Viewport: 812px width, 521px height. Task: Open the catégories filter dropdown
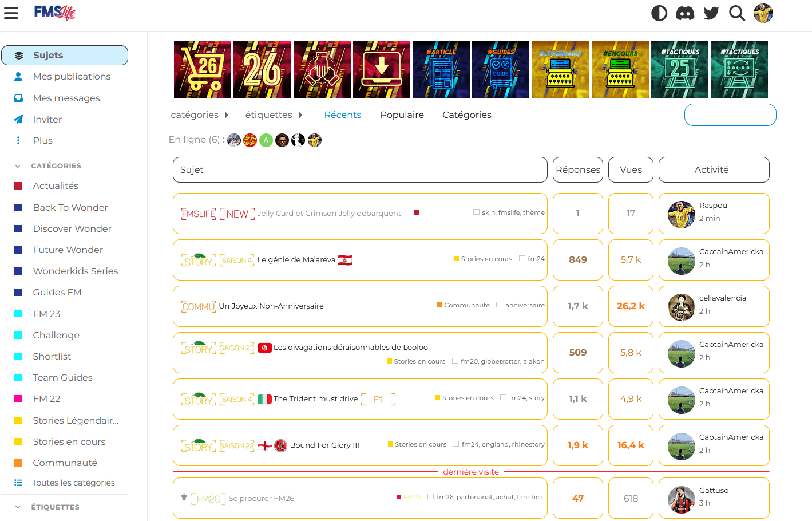200,115
